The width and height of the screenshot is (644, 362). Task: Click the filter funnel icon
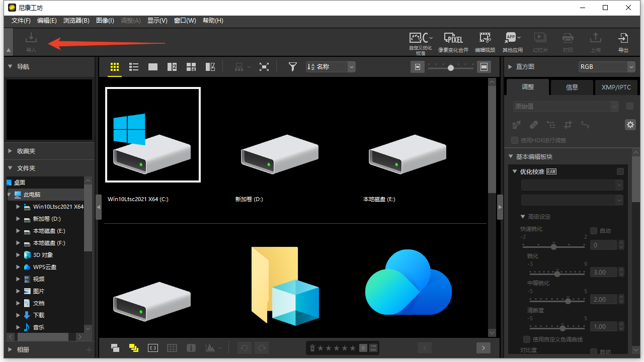tap(292, 67)
